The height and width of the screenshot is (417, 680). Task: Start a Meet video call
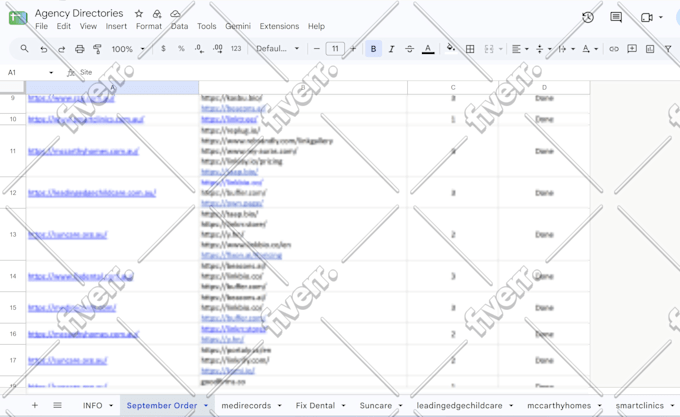[647, 17]
